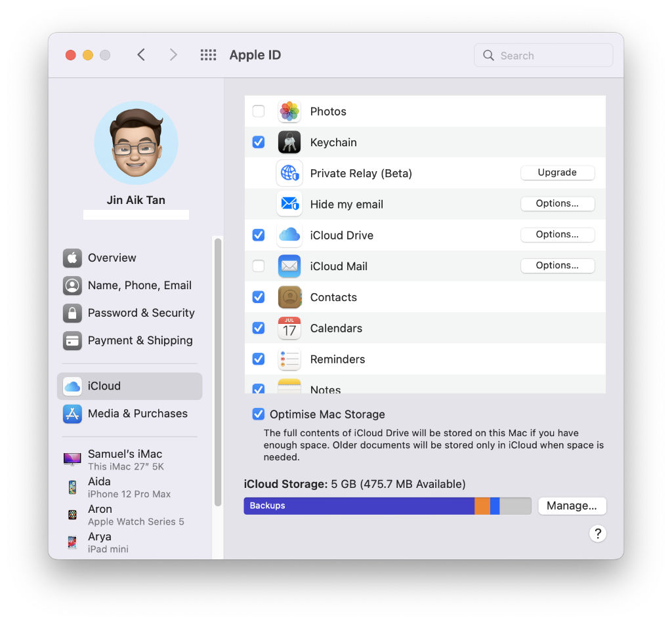Select Arya iPad mini row

click(129, 542)
